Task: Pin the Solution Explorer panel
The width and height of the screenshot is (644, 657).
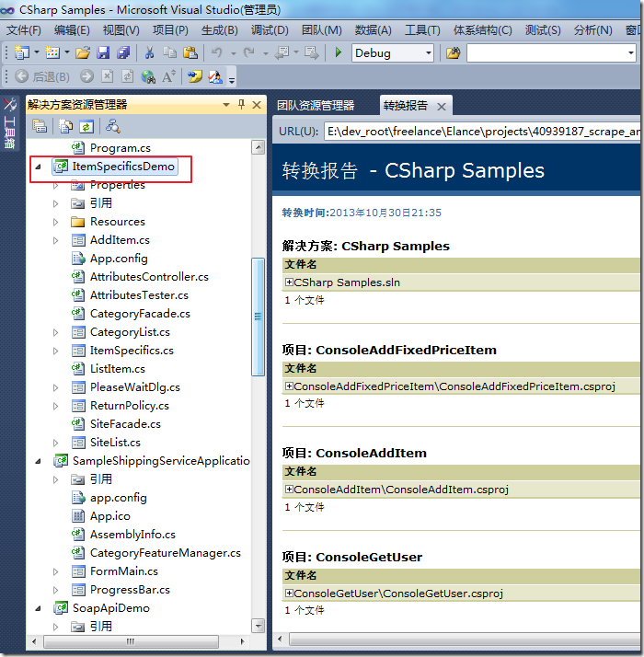Action: pyautogui.click(x=241, y=104)
